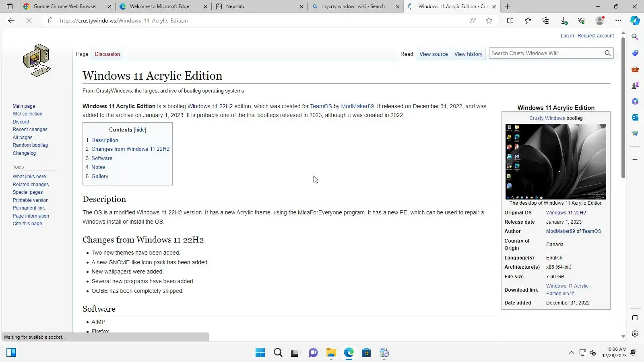Open ModMaker89 link in intro paragraph

pyautogui.click(x=357, y=106)
